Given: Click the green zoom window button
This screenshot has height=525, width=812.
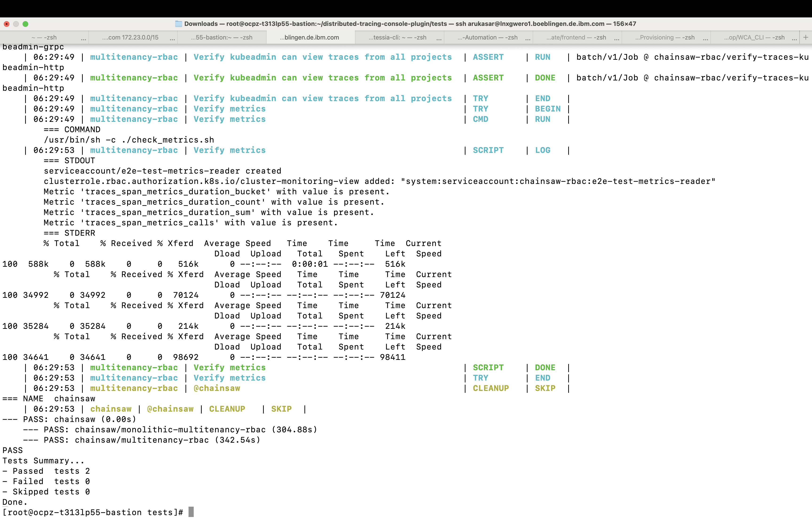Looking at the screenshot, I should click(25, 24).
